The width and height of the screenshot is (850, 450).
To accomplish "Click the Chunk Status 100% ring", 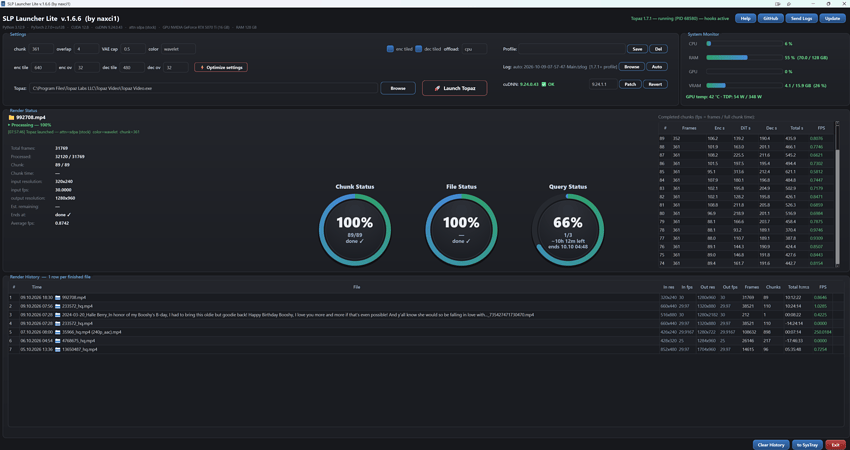I will pos(355,229).
